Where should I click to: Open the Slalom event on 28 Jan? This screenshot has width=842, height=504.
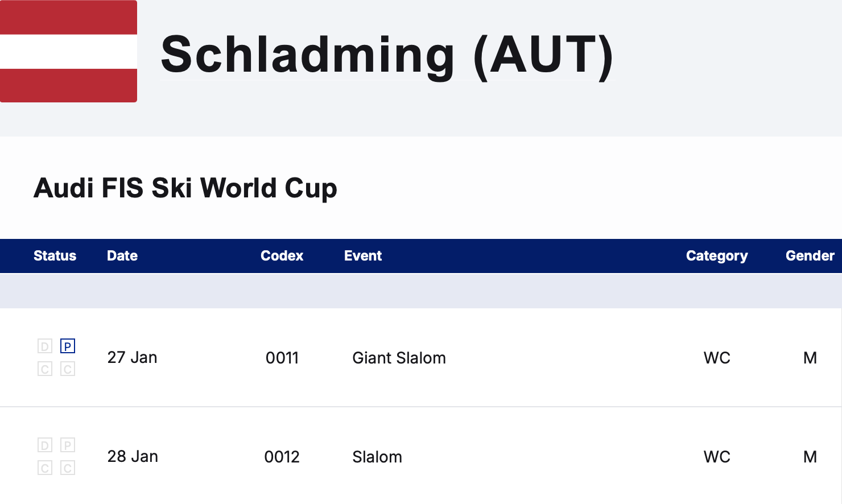point(377,457)
